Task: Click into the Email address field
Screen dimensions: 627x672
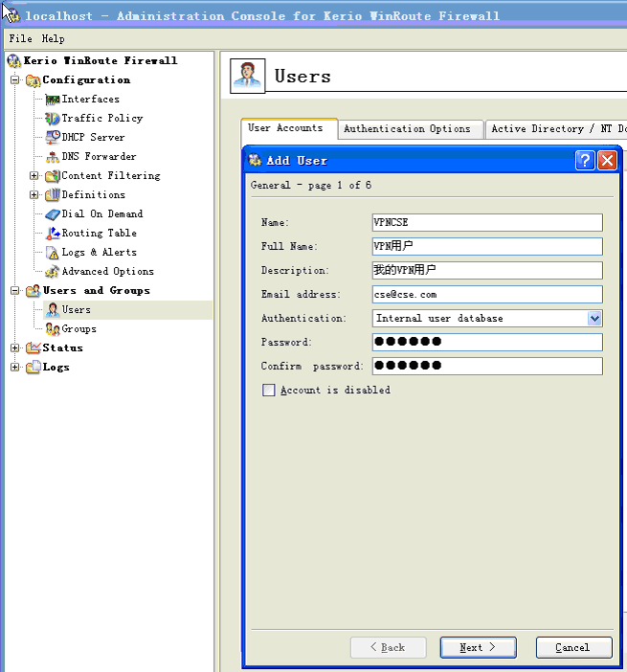Action: 487,295
